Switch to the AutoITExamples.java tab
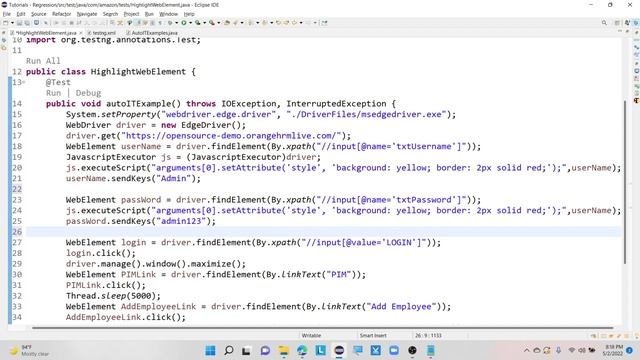Viewport: 640px width, 360px height. pos(152,33)
